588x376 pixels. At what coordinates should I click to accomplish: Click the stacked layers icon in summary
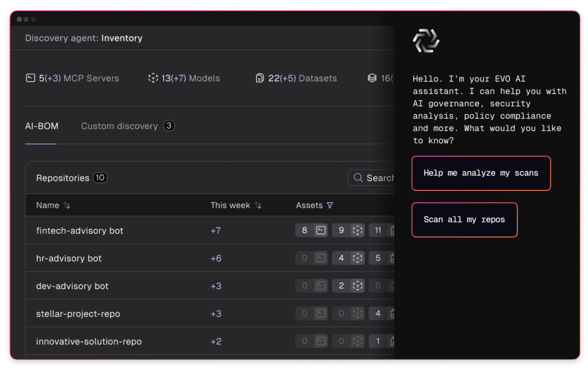coord(372,78)
